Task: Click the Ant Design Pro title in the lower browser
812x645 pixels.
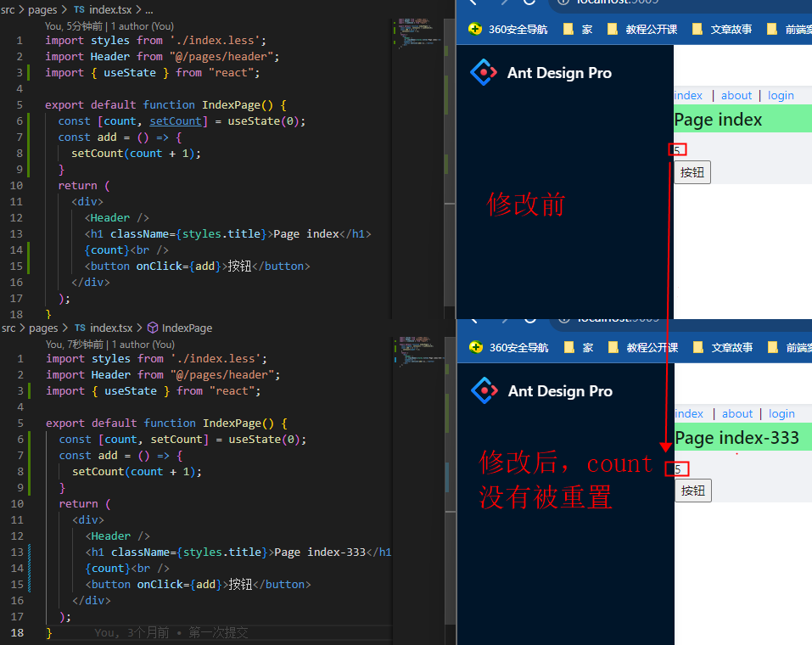Action: pyautogui.click(x=560, y=391)
